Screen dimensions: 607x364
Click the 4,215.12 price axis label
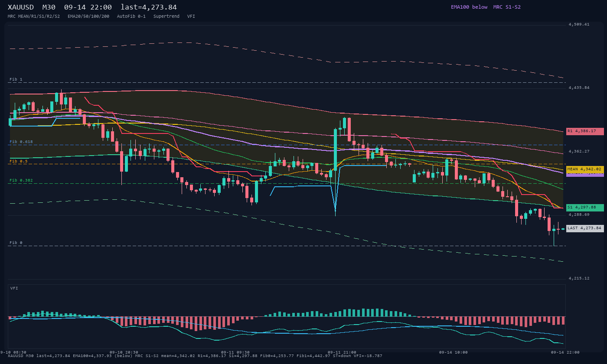point(579,279)
